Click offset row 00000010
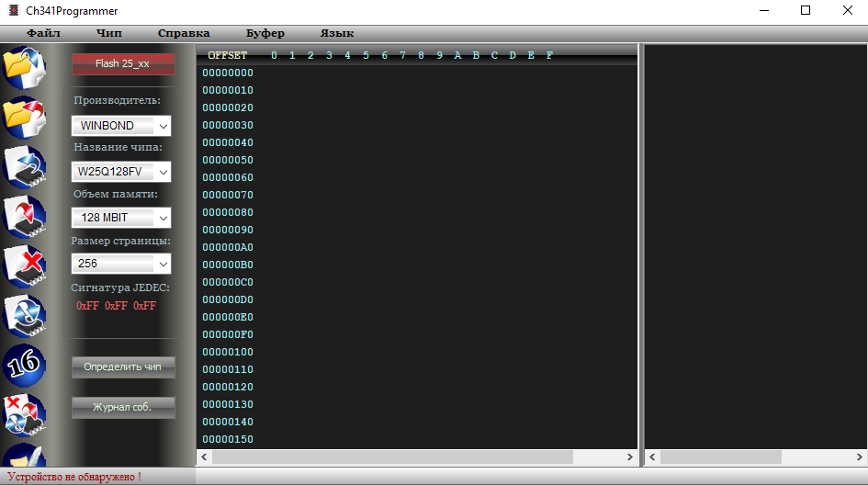The image size is (868, 485). coord(228,90)
